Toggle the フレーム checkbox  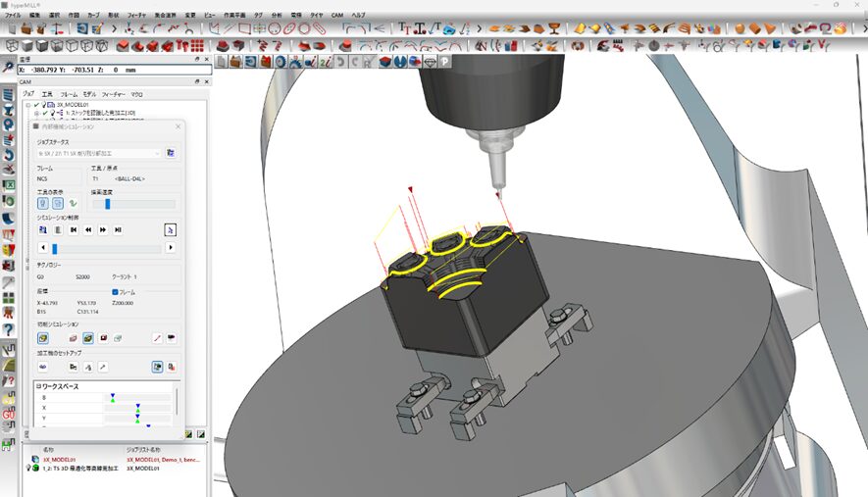click(x=117, y=292)
